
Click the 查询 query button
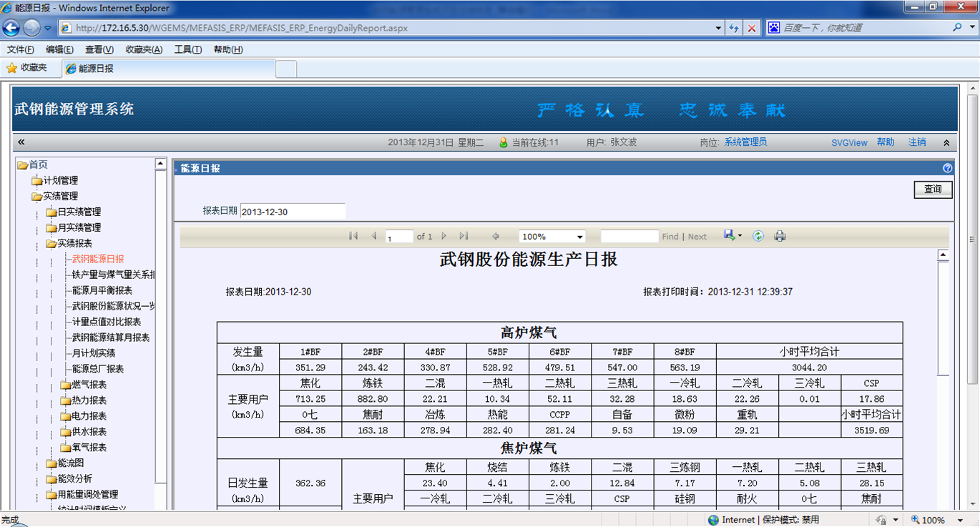click(x=933, y=189)
